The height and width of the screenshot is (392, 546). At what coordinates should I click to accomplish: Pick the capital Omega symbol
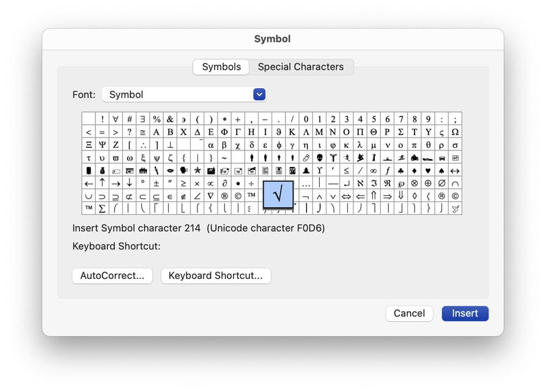point(455,132)
